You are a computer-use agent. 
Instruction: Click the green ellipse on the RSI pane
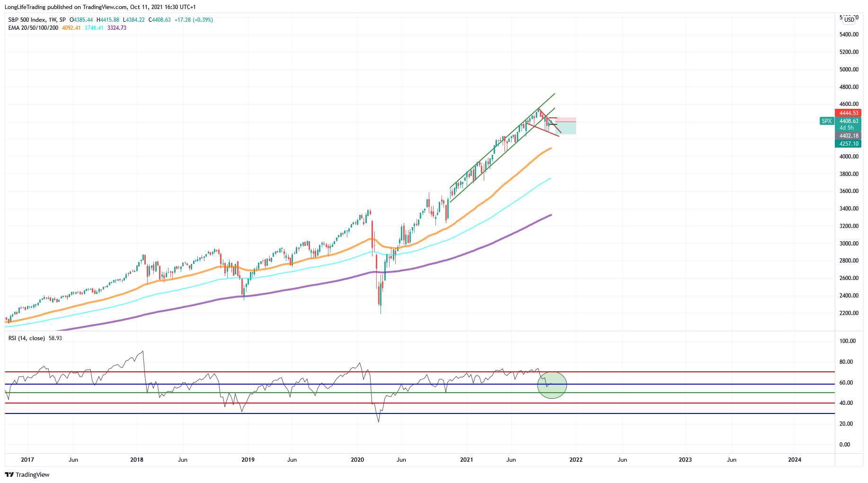tap(552, 385)
